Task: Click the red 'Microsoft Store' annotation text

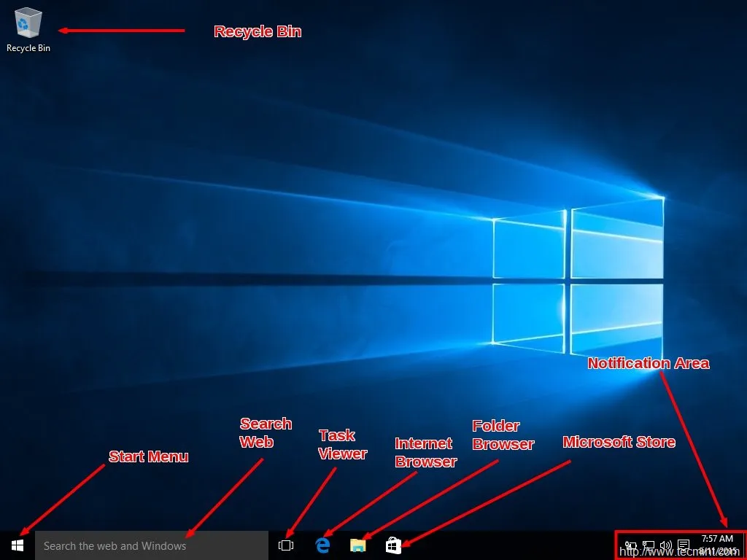Action: click(619, 442)
